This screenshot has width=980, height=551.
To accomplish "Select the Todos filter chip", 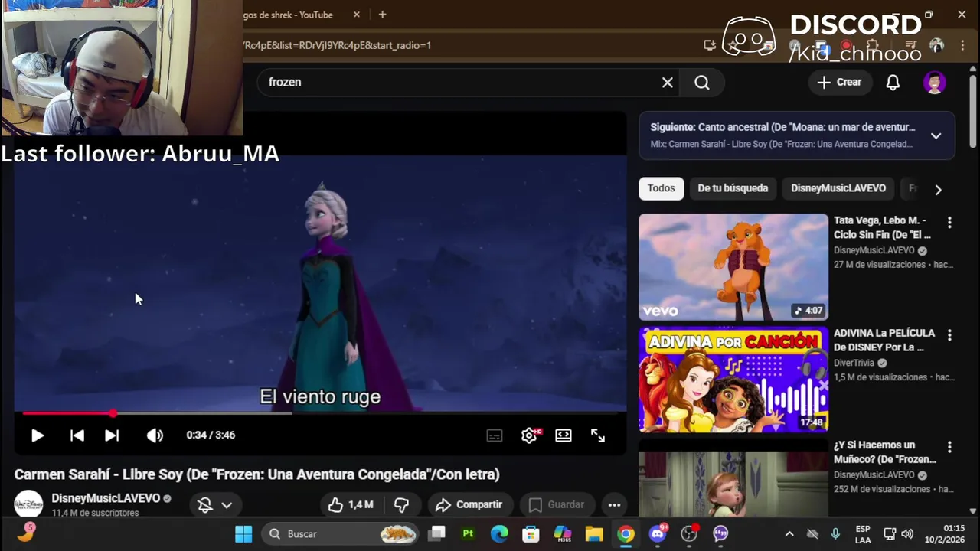I will pyautogui.click(x=661, y=188).
